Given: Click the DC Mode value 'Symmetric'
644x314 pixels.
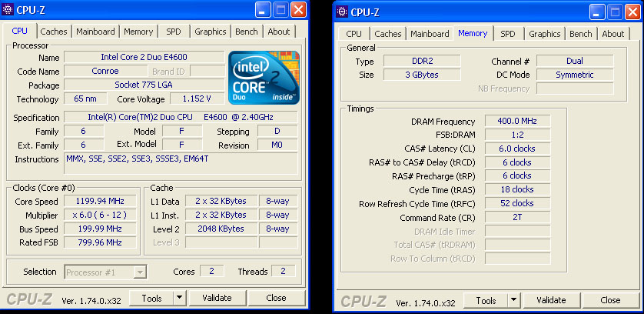Looking at the screenshot, I should pyautogui.click(x=575, y=75).
